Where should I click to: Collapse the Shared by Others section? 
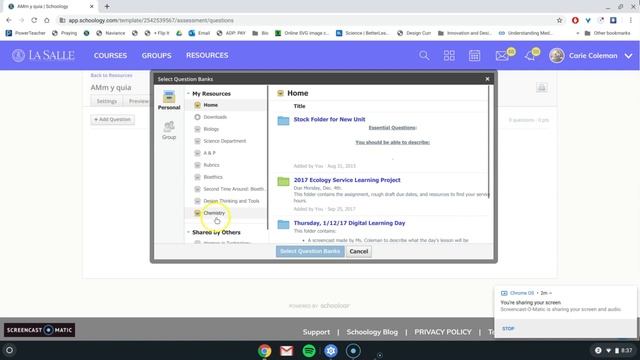(188, 232)
